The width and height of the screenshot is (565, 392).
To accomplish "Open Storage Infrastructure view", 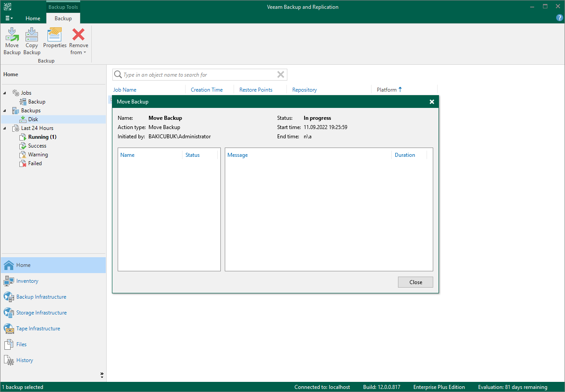I will coord(53,313).
